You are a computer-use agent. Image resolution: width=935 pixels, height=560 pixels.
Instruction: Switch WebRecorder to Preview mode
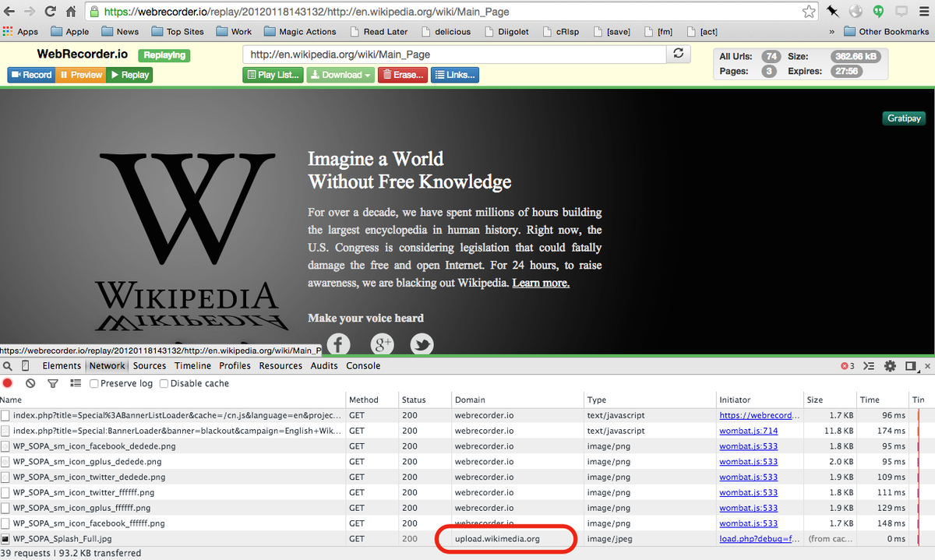(80, 75)
